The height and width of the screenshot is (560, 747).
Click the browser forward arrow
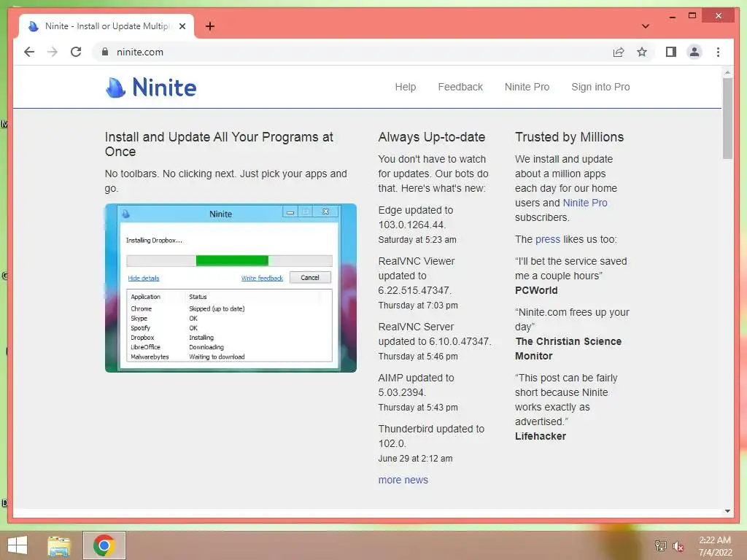pos(53,52)
